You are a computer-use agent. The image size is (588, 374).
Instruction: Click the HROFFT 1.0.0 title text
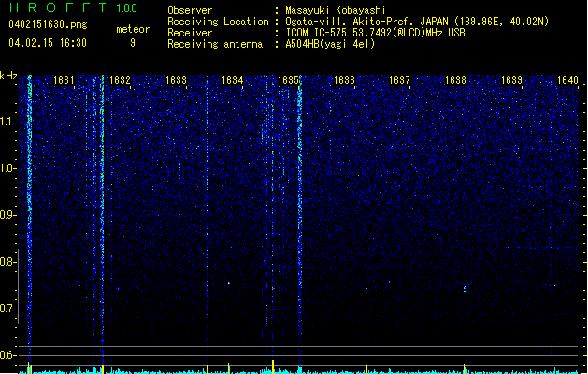click(x=74, y=7)
